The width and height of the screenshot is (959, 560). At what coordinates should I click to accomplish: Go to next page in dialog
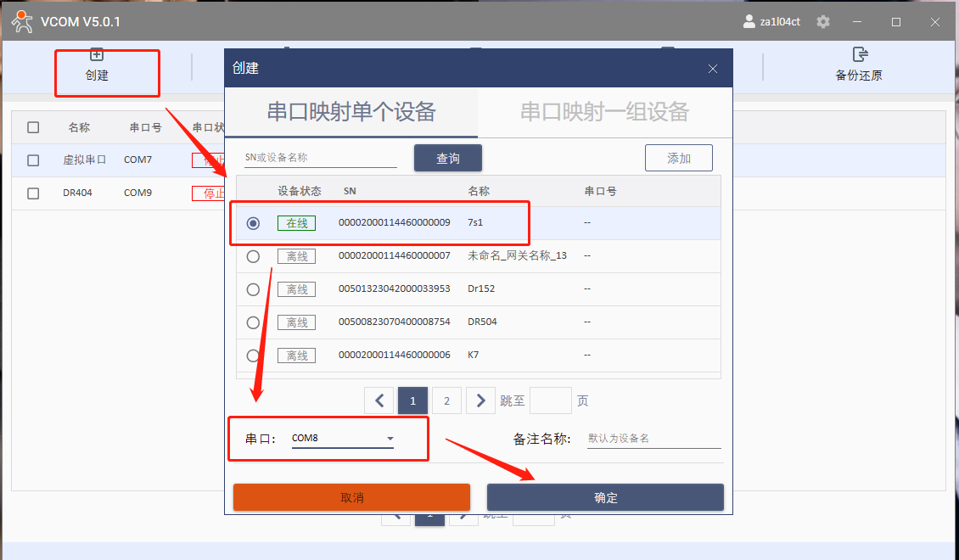click(x=480, y=400)
